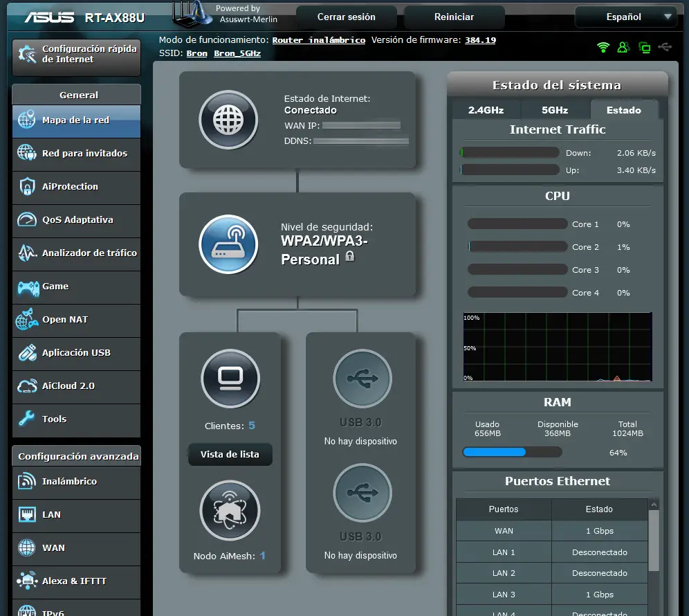The width and height of the screenshot is (689, 616).
Task: Click the WAN globe icon
Action: point(26,547)
